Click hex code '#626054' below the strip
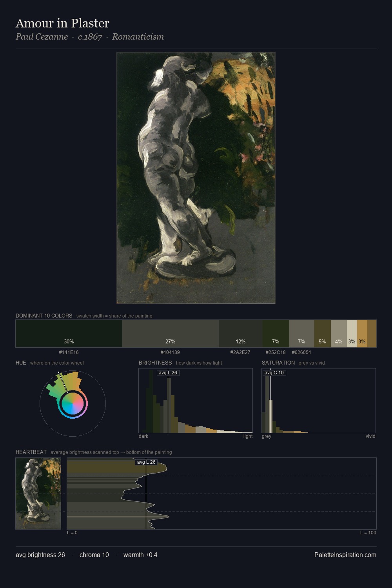This screenshot has height=588, width=392. click(x=301, y=352)
